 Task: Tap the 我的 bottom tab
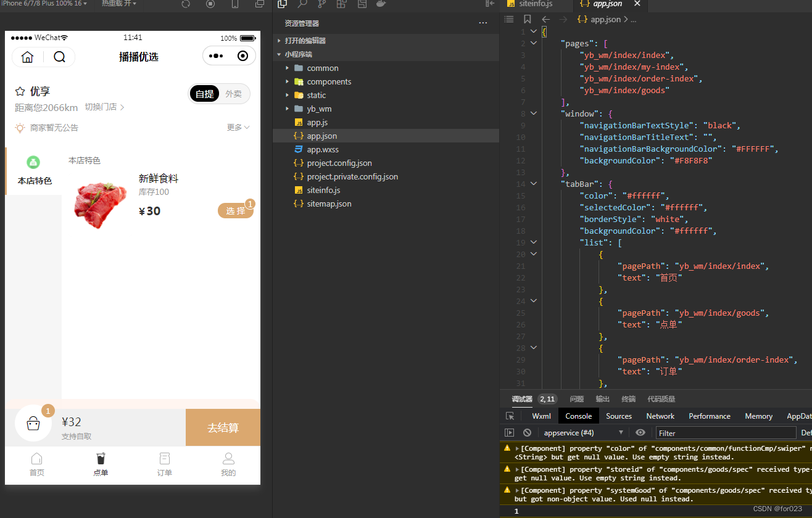pos(228,465)
